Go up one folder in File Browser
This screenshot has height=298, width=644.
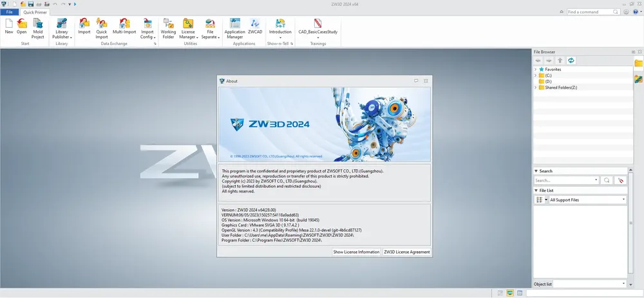pos(560,61)
